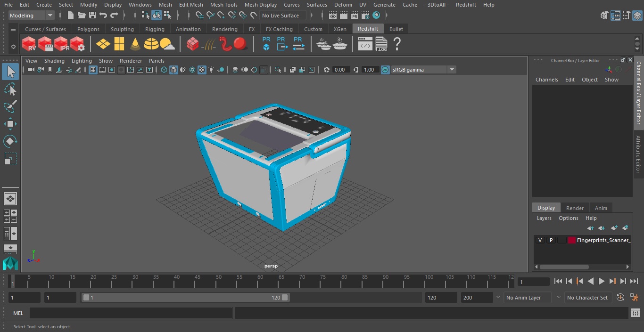Select the Lasso tool in the toolbox
644x332 pixels.
[10, 89]
